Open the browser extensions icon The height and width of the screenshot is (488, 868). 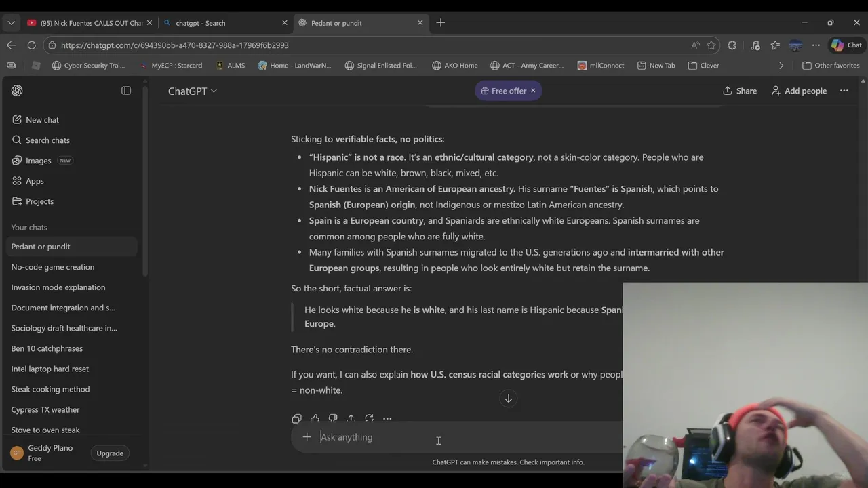[x=732, y=45]
